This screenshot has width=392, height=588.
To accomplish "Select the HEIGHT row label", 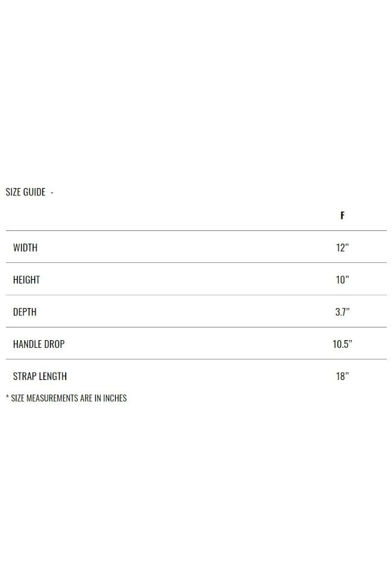I will 27,280.
